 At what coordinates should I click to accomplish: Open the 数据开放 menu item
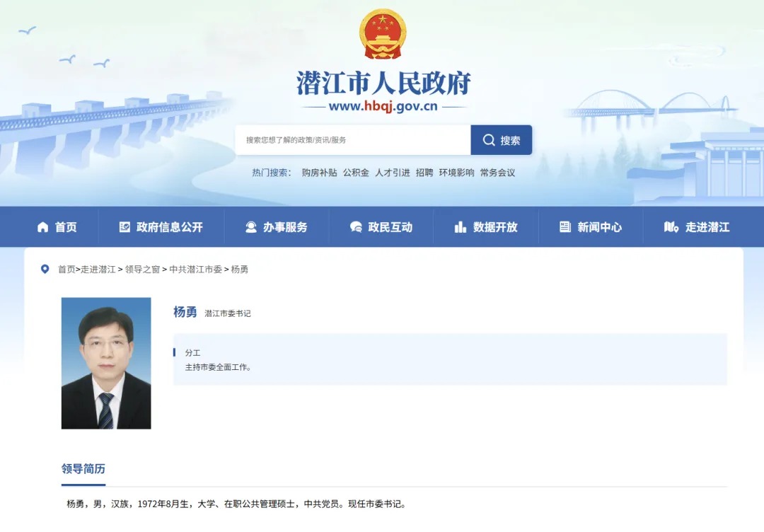[x=486, y=227]
